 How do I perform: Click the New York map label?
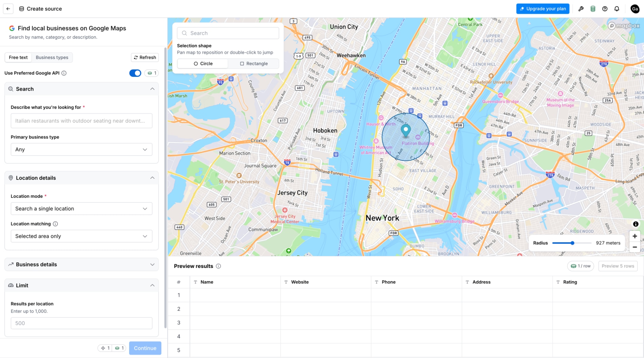382,218
